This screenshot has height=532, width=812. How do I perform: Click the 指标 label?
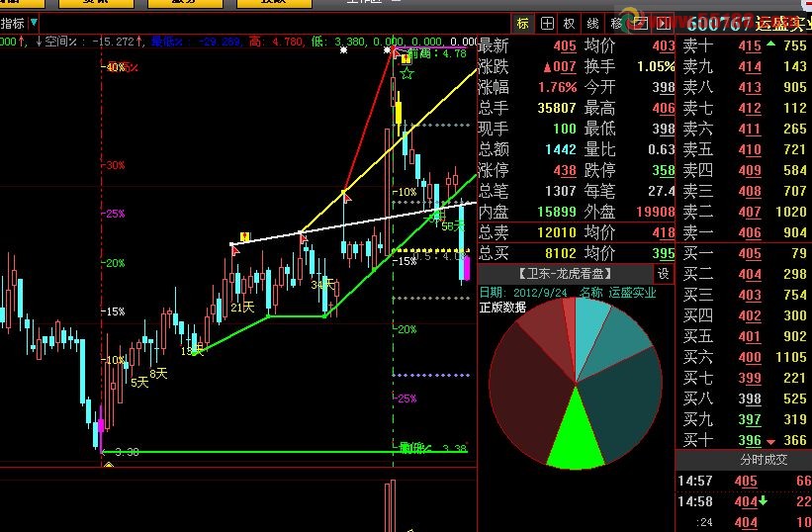click(x=13, y=24)
